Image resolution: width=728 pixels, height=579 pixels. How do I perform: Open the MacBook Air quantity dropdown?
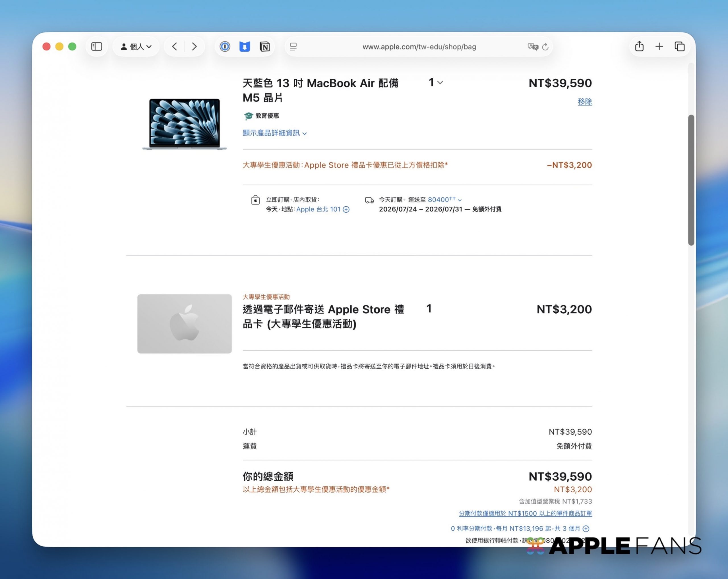click(436, 82)
